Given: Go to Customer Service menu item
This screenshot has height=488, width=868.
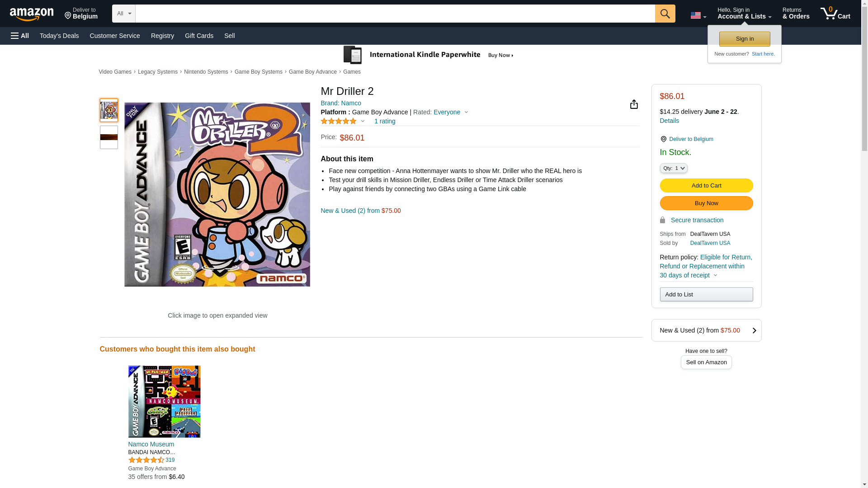Looking at the screenshot, I should (115, 36).
